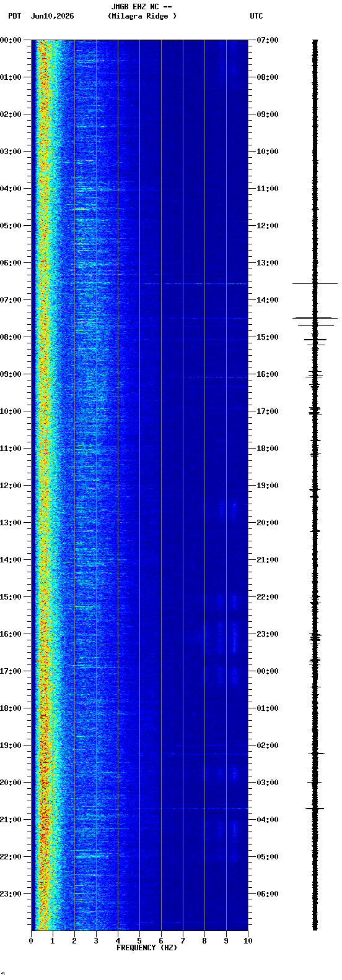The width and height of the screenshot is (342, 980).
Task: Click the 00:00 PDT time label
Action: coord(10,40)
